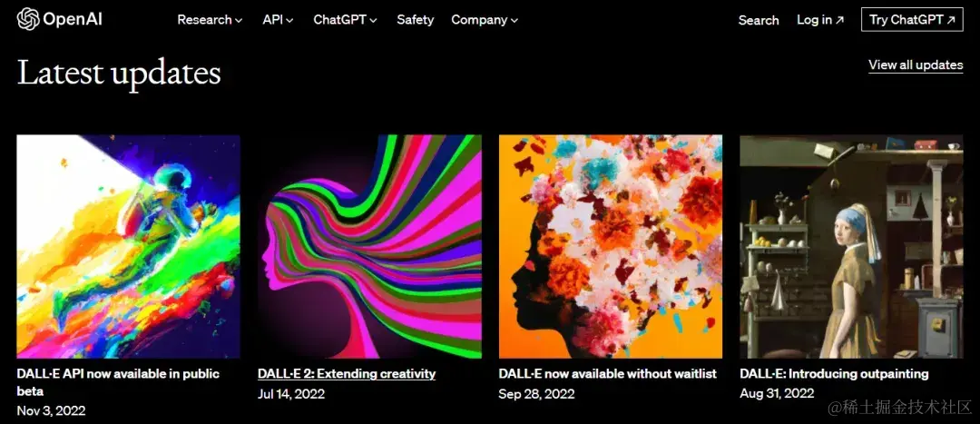The height and width of the screenshot is (424, 980).
Task: Open the API dropdown menu
Action: point(278,20)
